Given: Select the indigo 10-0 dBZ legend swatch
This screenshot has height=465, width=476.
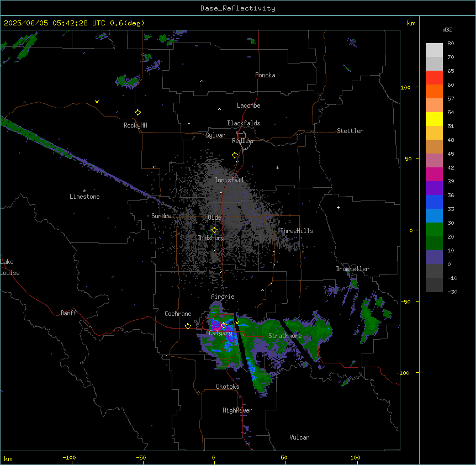Looking at the screenshot, I should tap(434, 257).
